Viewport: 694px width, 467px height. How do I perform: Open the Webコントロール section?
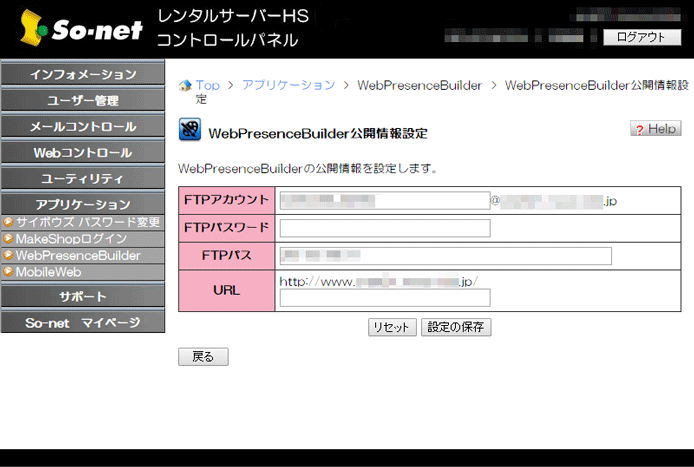(83, 153)
